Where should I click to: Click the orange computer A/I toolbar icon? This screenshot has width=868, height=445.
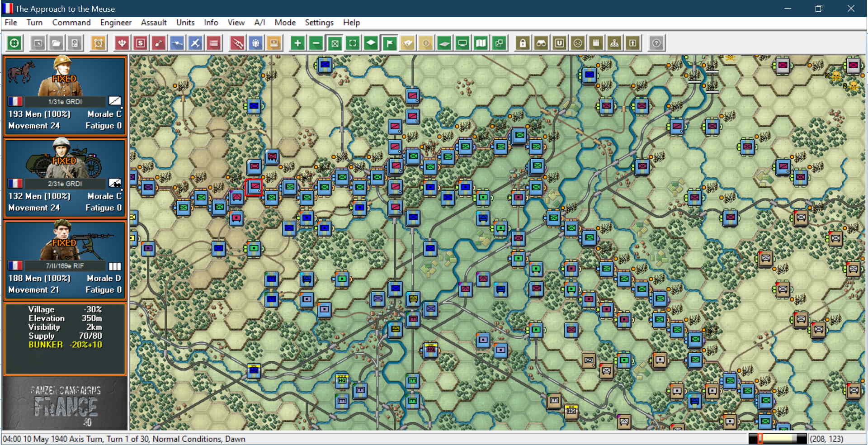point(274,43)
